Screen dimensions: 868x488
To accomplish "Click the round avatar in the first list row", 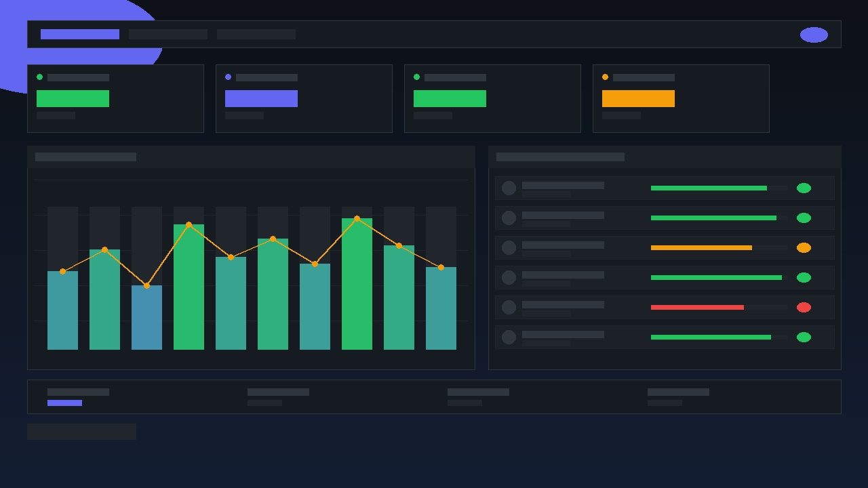I will pos(509,188).
